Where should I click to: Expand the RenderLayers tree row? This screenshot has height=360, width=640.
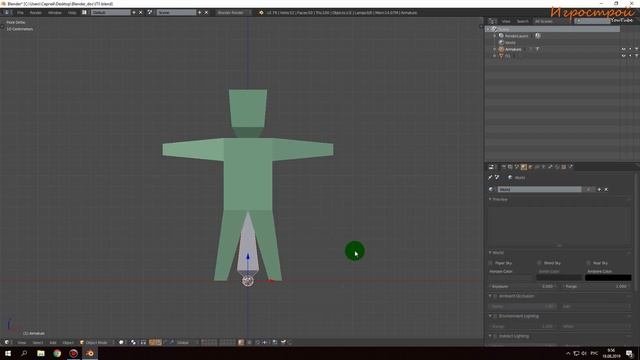click(494, 36)
